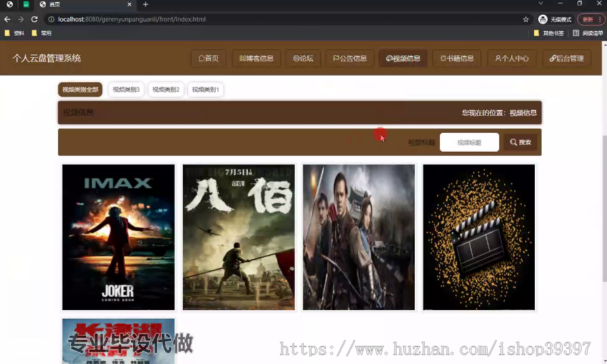Open the 常用 bookmark folder
The image size is (607, 364).
42,33
